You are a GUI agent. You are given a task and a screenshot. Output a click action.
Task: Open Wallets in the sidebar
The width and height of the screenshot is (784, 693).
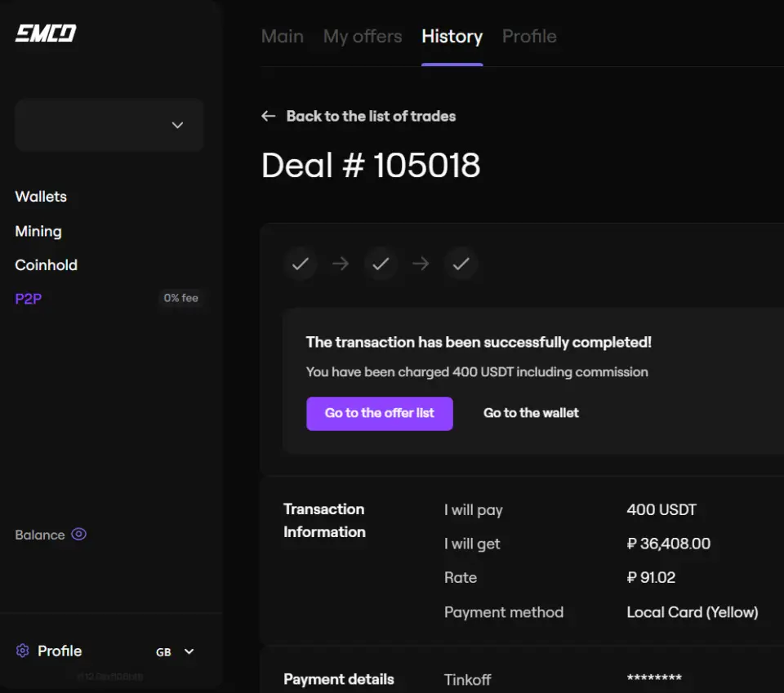[41, 197]
